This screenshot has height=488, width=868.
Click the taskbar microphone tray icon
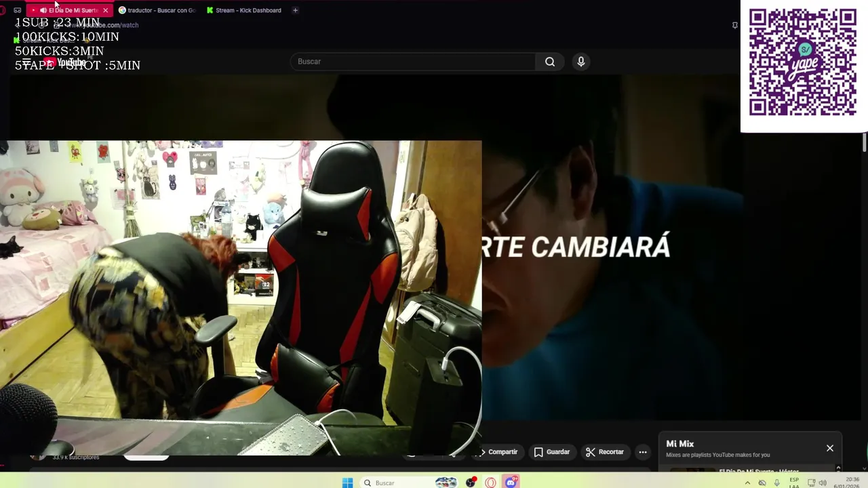(x=776, y=483)
